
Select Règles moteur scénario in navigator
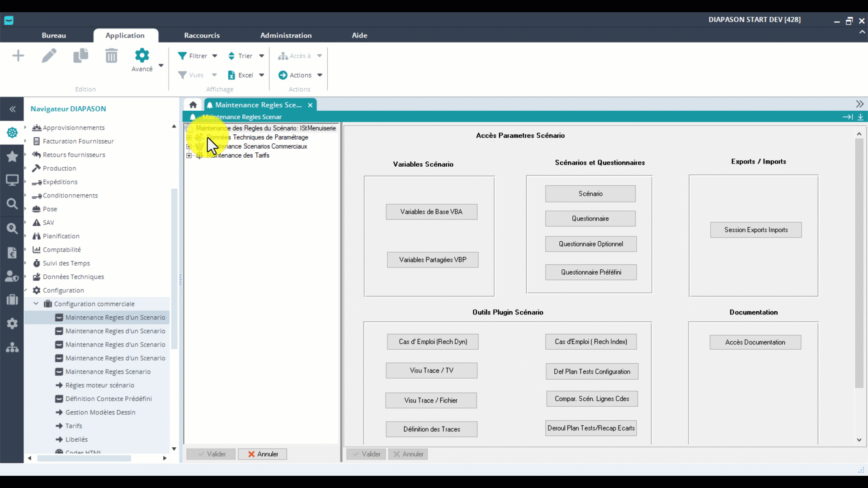[99, 385]
